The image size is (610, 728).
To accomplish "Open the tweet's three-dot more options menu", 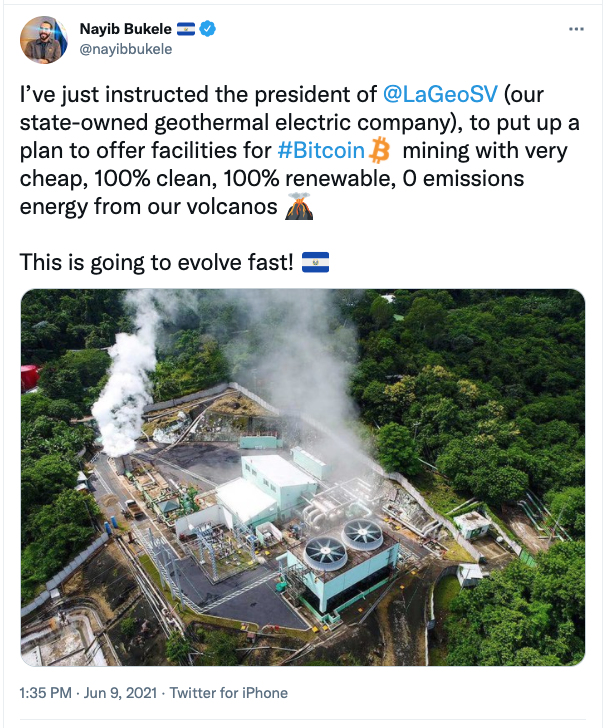I will point(575,30).
